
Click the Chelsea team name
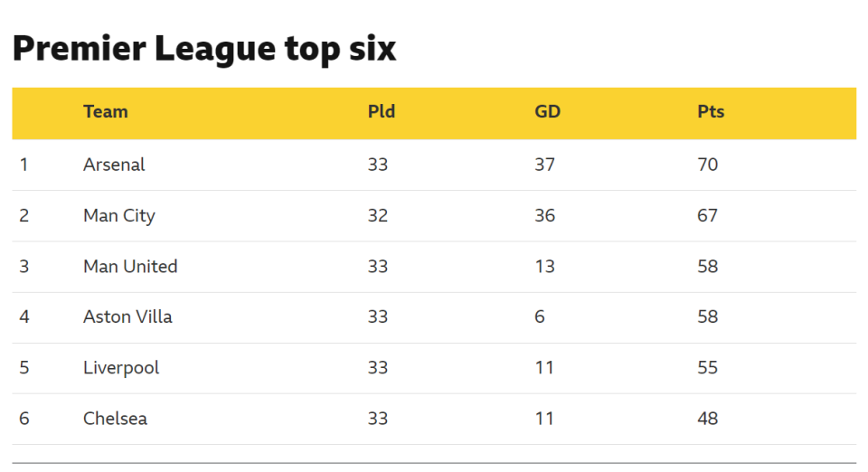[x=115, y=418]
